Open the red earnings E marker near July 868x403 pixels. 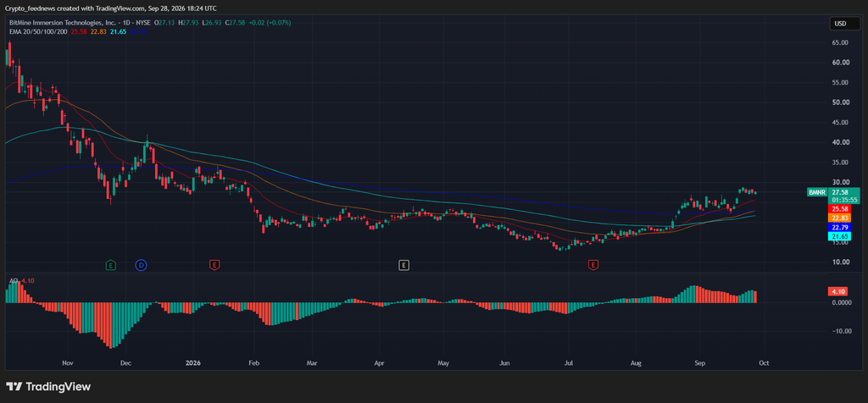click(593, 266)
